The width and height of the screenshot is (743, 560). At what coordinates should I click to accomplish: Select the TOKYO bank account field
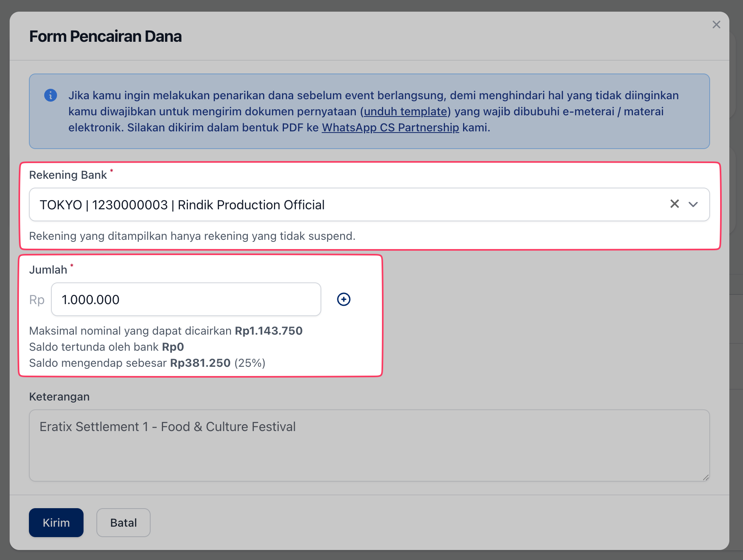pos(369,204)
